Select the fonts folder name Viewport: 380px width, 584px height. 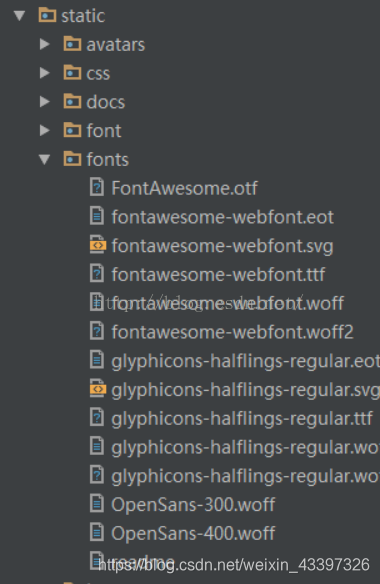108,160
